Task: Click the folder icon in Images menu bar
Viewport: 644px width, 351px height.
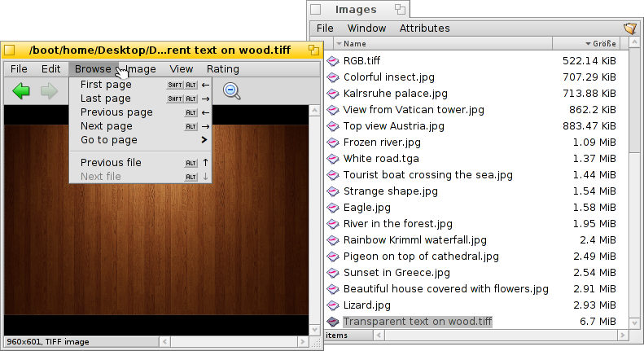Action: 629,29
